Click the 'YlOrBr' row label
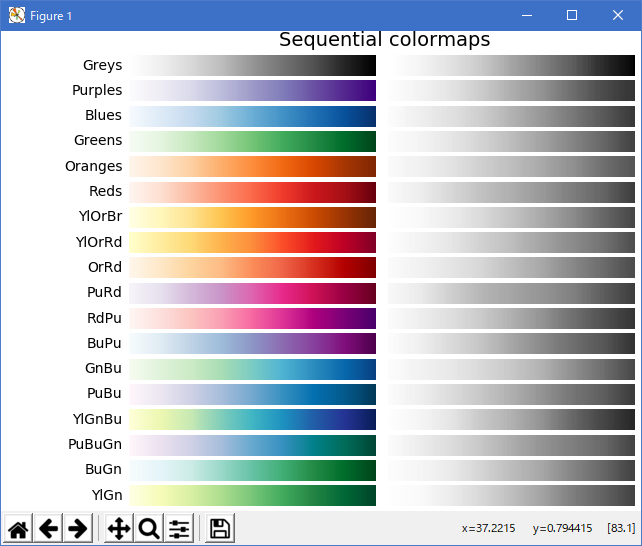 [x=100, y=216]
